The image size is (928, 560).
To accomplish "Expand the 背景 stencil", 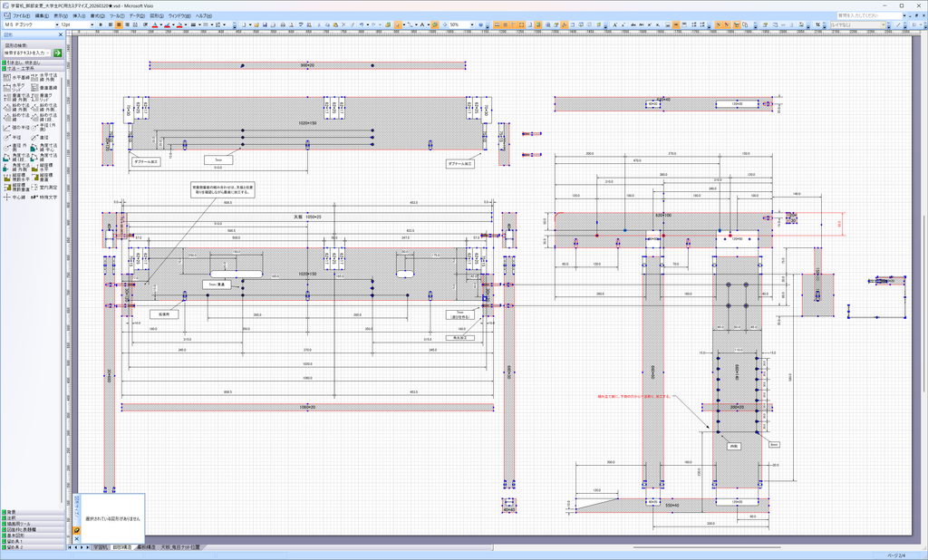I will [33, 512].
